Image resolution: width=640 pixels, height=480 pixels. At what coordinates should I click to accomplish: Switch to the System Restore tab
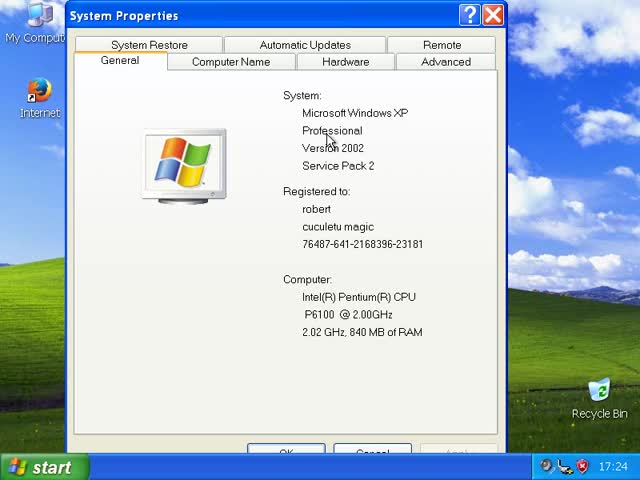click(x=149, y=45)
